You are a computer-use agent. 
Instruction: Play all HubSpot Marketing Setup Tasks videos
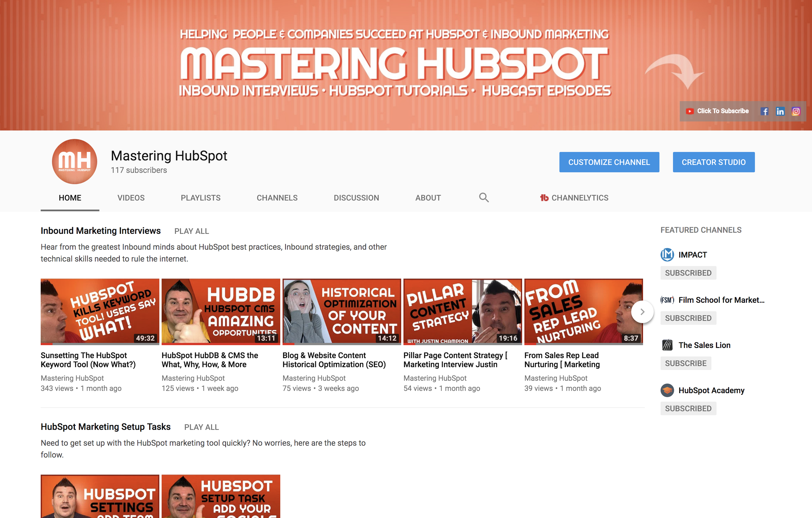(201, 427)
